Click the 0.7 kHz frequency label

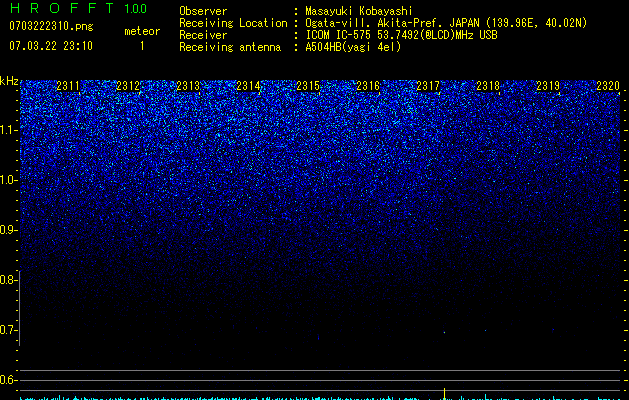tap(8, 330)
